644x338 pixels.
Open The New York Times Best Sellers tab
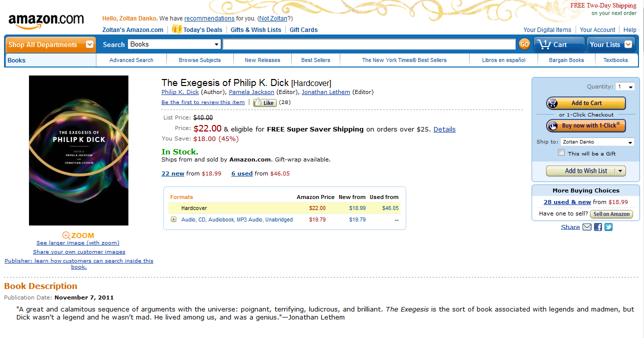404,60
